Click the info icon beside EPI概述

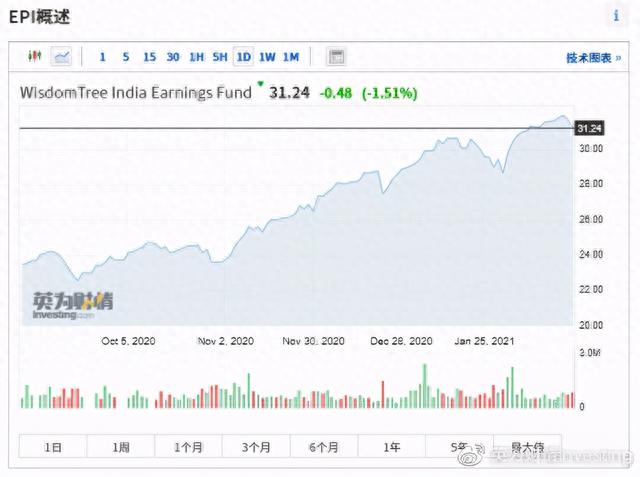pyautogui.click(x=616, y=17)
